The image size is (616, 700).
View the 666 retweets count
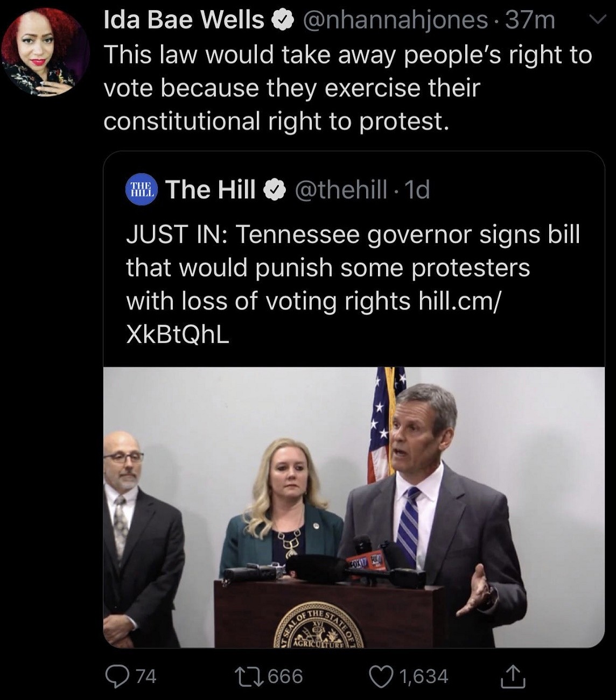click(x=285, y=676)
